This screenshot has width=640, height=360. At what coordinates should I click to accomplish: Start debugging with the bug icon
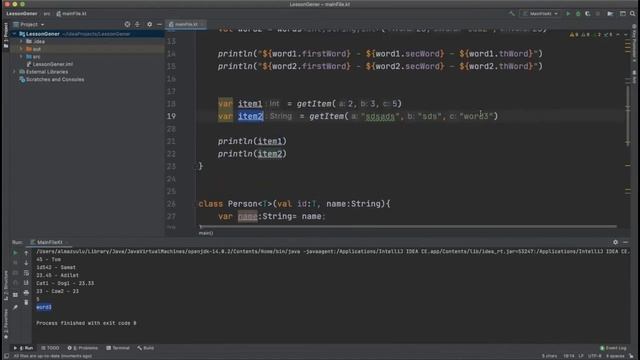point(578,13)
